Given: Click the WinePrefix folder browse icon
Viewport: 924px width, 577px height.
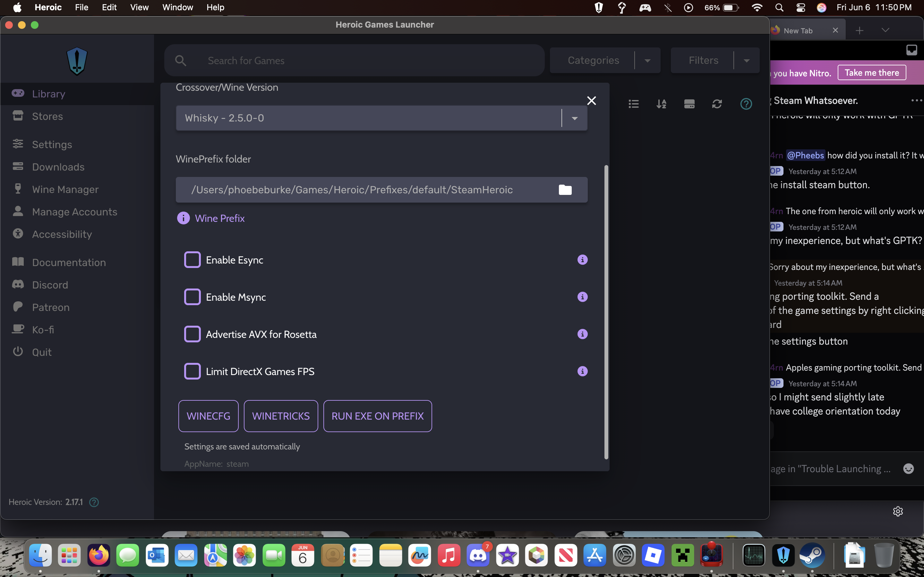Looking at the screenshot, I should point(565,190).
